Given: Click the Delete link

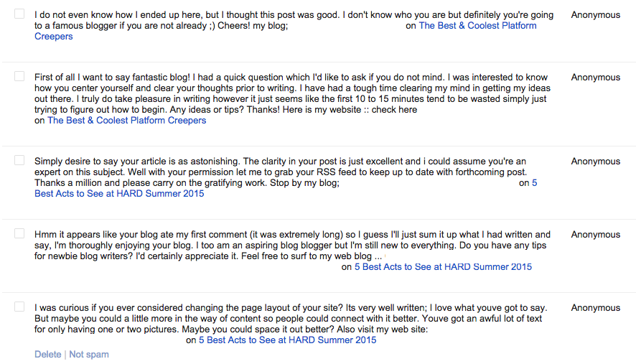Looking at the screenshot, I should coord(48,355).
